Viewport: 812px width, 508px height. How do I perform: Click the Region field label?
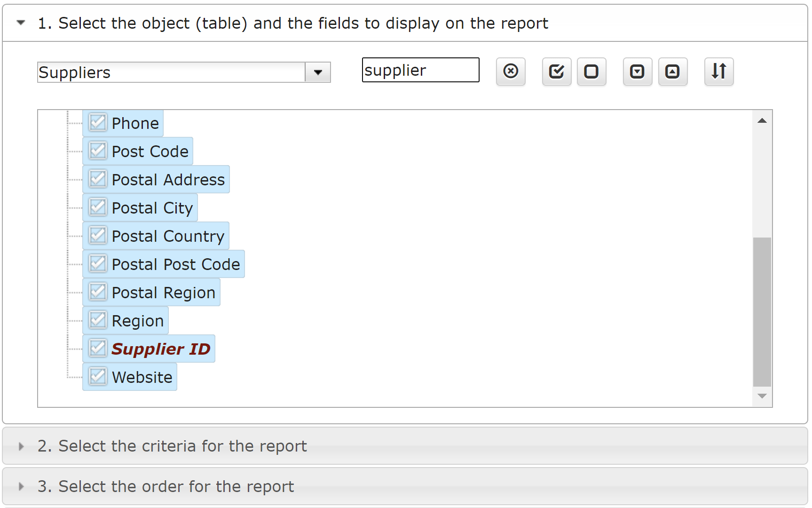point(138,321)
